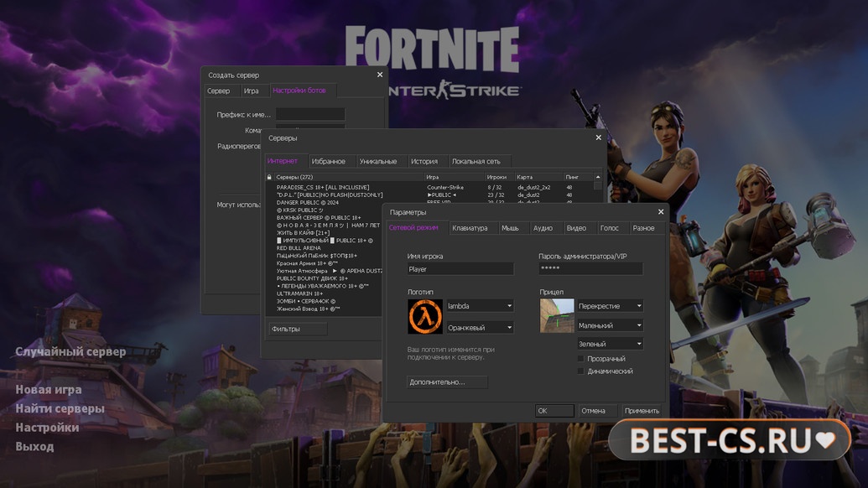Open the Оранжевый logo color dropdown
Viewport: 868px width, 488px height.
coord(480,328)
